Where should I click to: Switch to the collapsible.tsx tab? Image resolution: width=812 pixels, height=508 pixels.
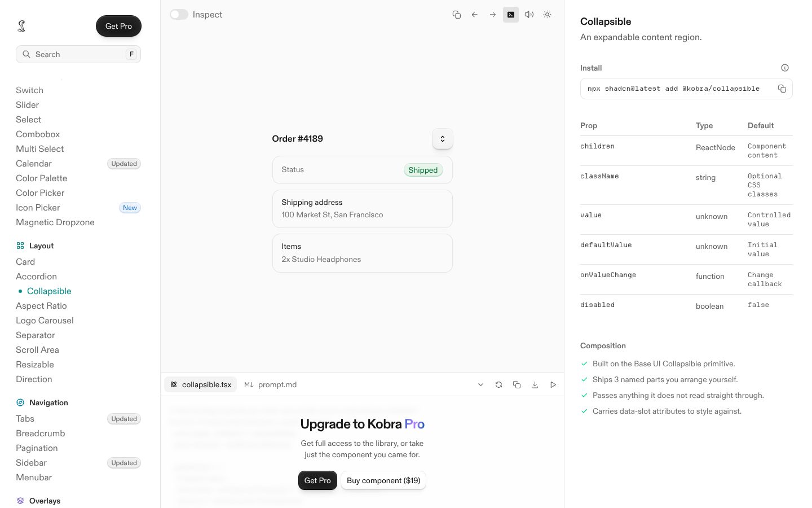pos(201,385)
